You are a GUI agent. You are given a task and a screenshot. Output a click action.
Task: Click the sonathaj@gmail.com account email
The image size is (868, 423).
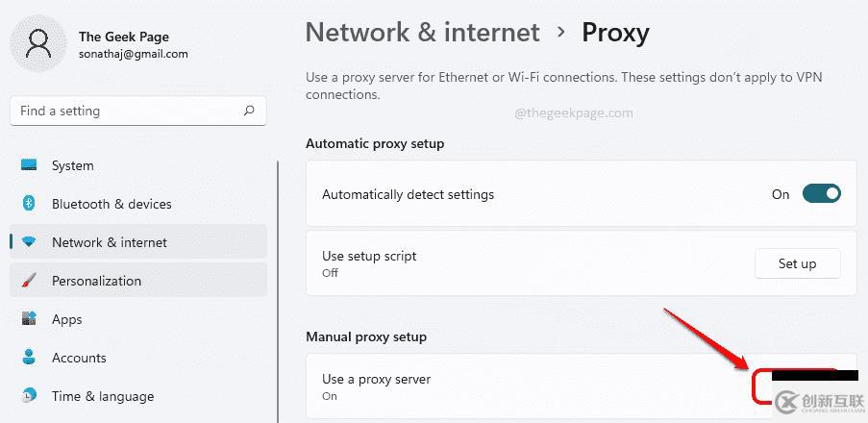point(133,55)
